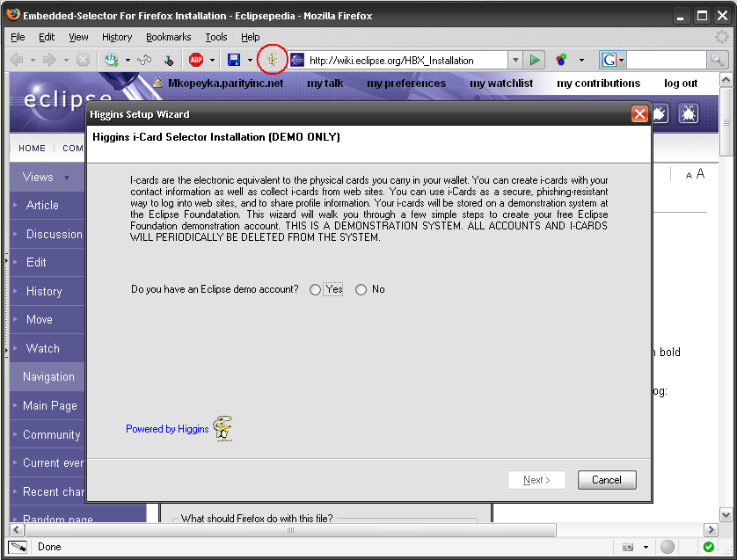Open the Back history dropdown arrow
Image resolution: width=737 pixels, height=560 pixels.
pyautogui.click(x=33, y=60)
